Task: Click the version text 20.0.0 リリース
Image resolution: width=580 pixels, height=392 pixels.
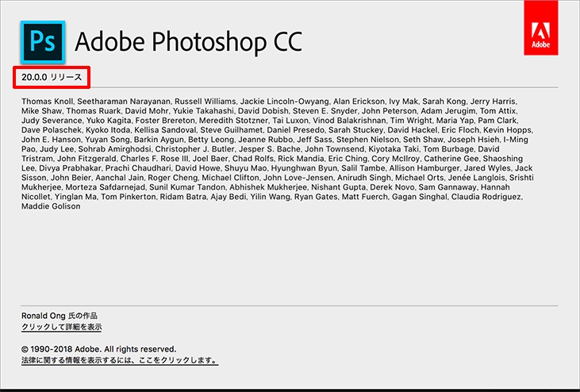Action: (x=52, y=77)
